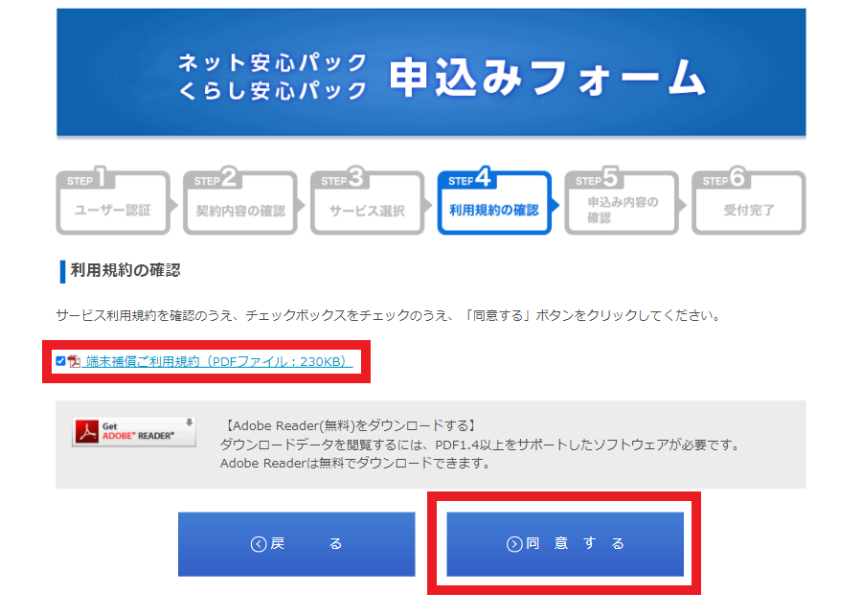Click the Get Adobe Reader download badge
862x616 pixels.
coord(134,432)
